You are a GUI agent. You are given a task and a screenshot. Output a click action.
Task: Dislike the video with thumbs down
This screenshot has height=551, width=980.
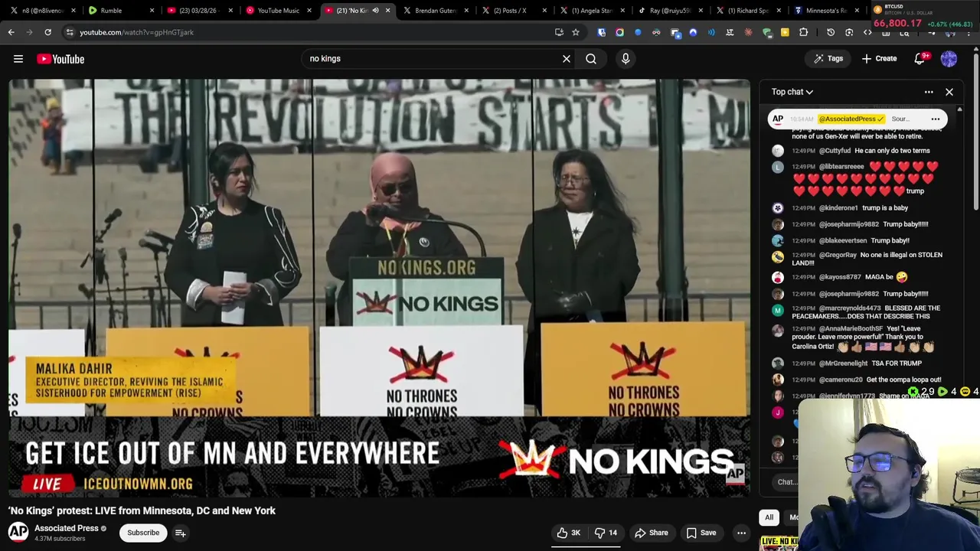tap(606, 533)
